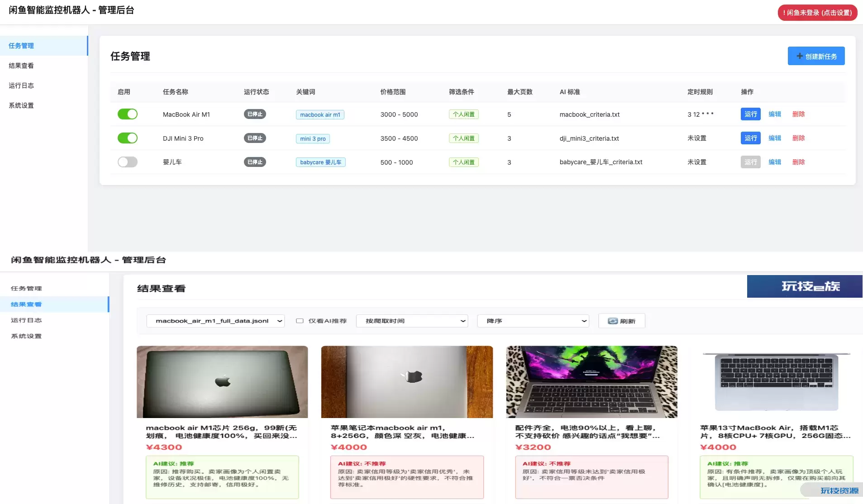Viewport: 863px width, 504px height.
Task: Check the 仅看AI推荐 checkbox
Action: point(300,321)
